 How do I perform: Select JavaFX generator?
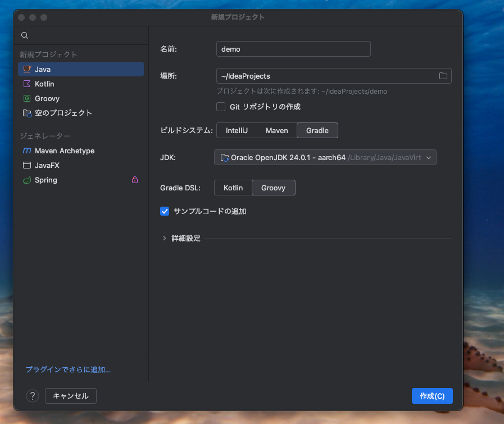[x=81, y=165]
